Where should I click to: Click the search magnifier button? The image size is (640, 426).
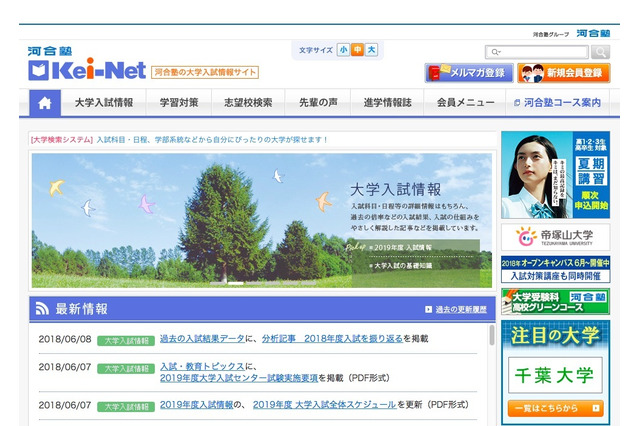(x=600, y=52)
